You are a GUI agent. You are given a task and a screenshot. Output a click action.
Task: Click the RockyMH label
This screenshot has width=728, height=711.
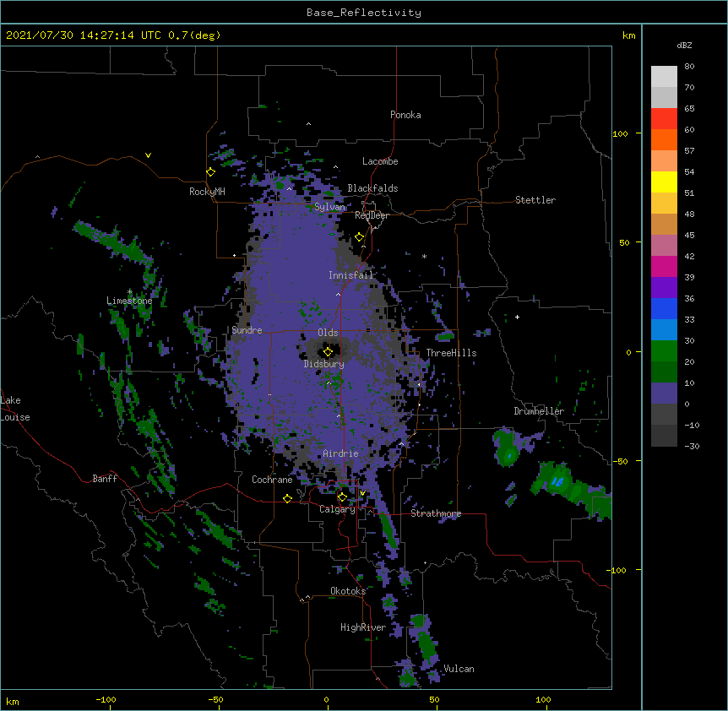tap(207, 192)
